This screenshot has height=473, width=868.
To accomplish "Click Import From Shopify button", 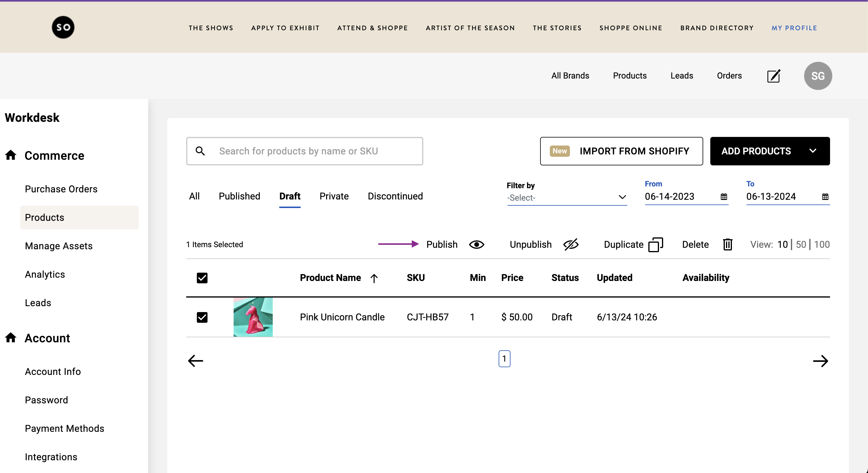I will pyautogui.click(x=621, y=151).
